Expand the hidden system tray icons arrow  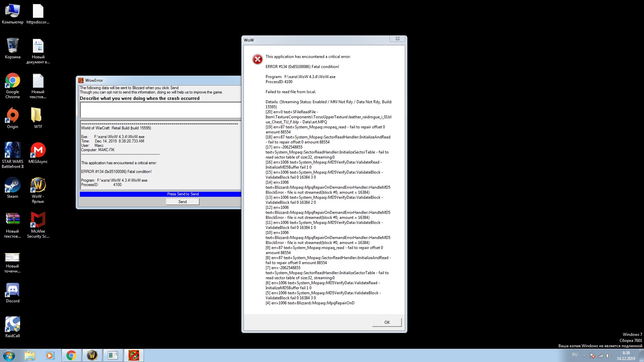[584, 356]
